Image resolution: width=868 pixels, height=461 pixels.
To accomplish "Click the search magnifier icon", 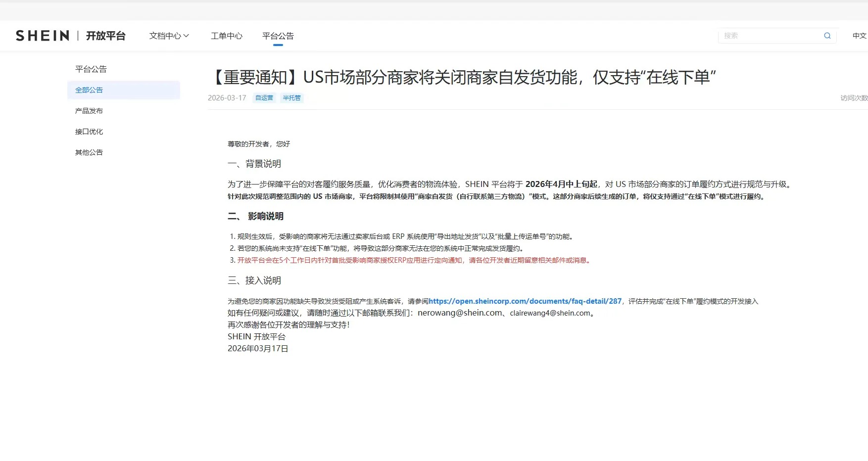I will click(826, 35).
